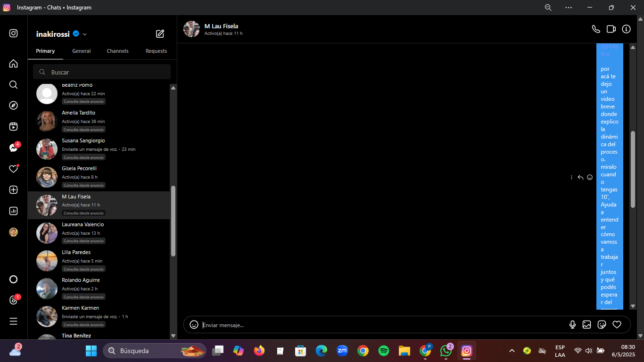Open Instagram home from sidebar logo
This screenshot has height=362, width=644.
tap(14, 33)
